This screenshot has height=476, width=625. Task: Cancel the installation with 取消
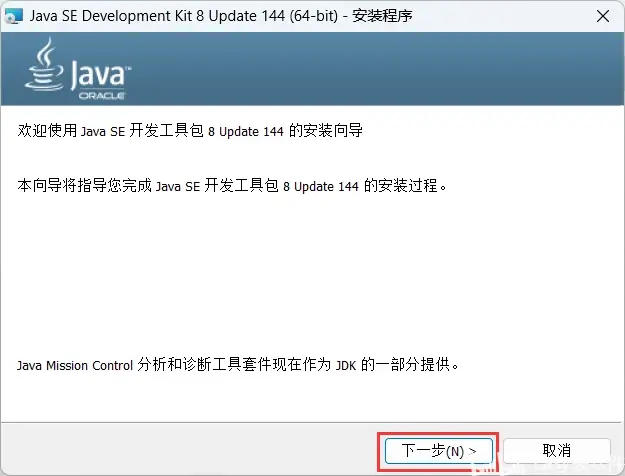557,451
